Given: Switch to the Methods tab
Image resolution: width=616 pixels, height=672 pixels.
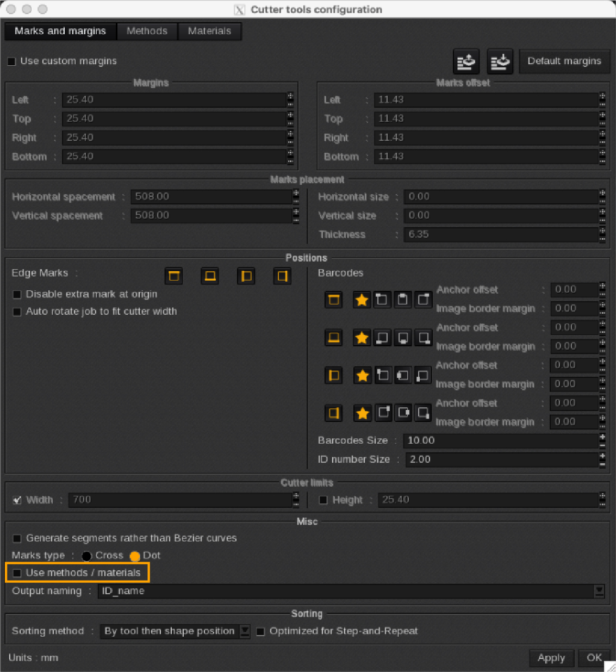Looking at the screenshot, I should [x=147, y=31].
